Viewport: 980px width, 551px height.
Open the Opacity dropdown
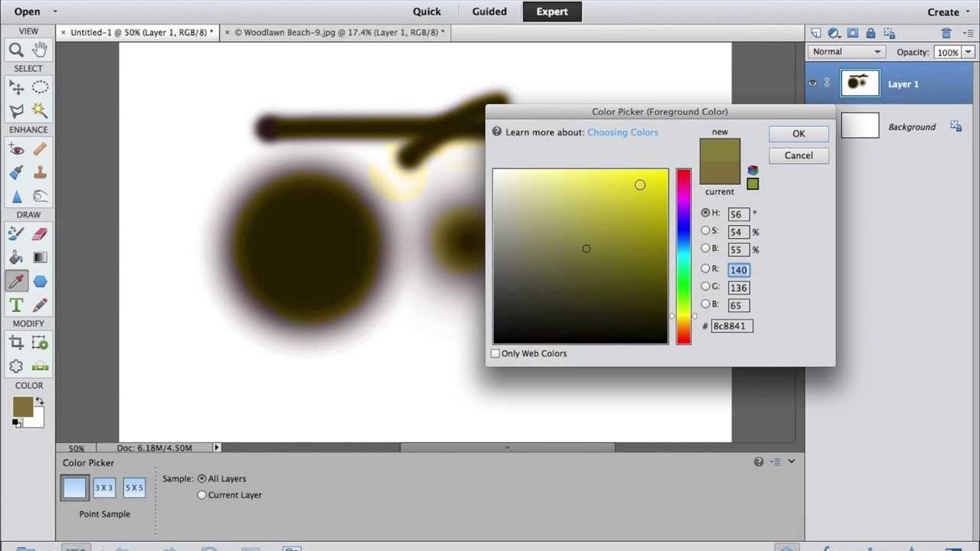pyautogui.click(x=966, y=51)
